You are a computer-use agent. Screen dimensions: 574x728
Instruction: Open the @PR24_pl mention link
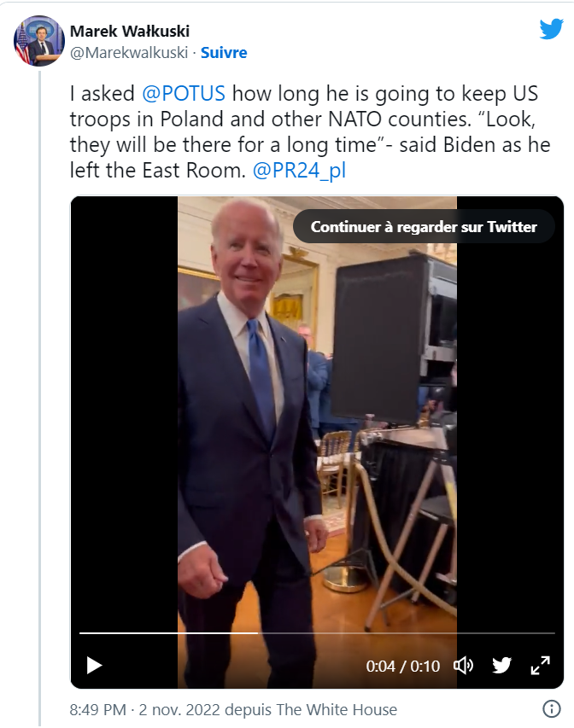[x=299, y=171]
